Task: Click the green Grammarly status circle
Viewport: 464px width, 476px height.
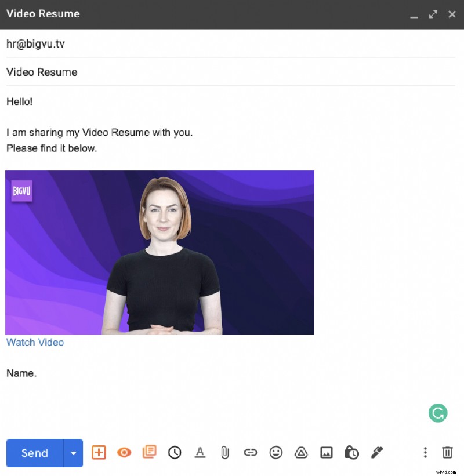Action: (438, 413)
